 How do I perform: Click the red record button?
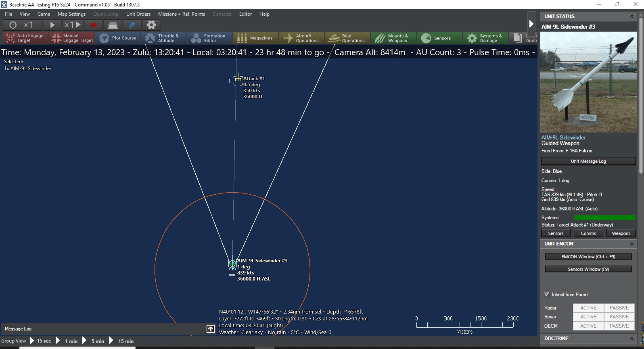pos(93,25)
